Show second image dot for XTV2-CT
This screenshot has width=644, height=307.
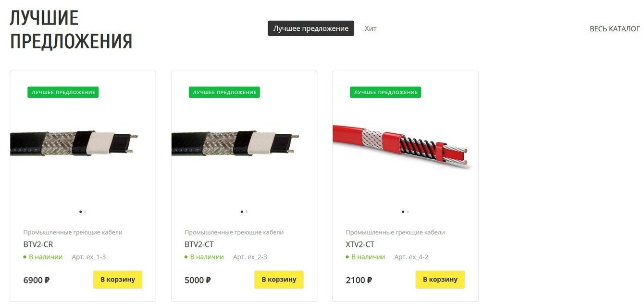pos(408,212)
